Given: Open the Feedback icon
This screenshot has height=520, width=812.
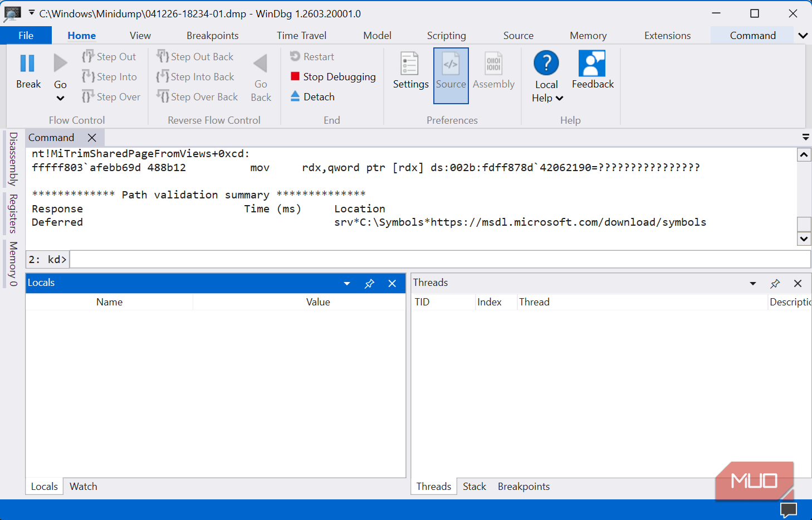Looking at the screenshot, I should 592,63.
